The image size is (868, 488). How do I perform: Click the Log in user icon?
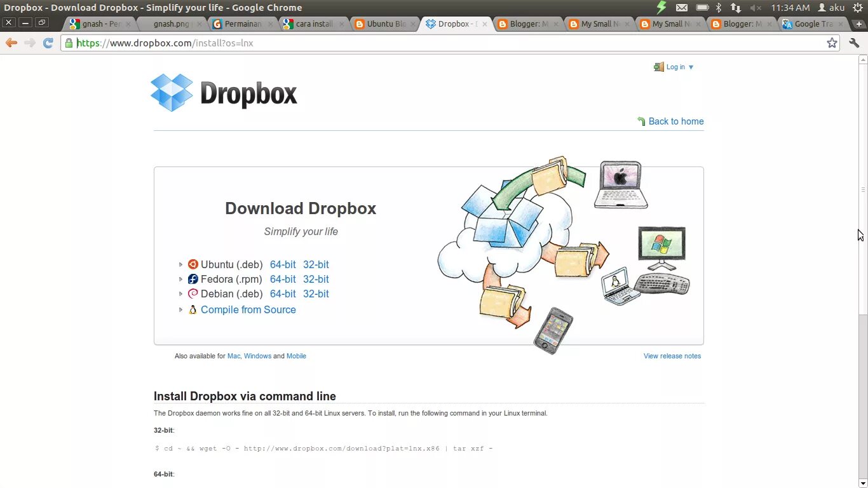tap(659, 67)
